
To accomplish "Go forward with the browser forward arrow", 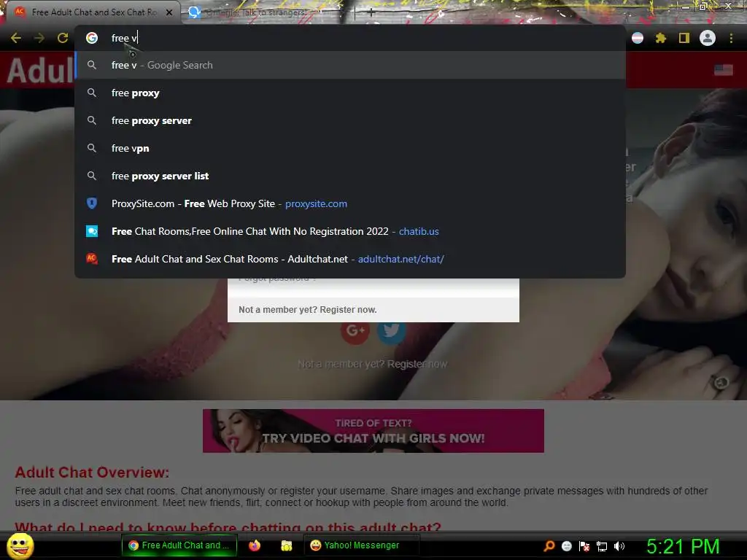I will point(39,38).
